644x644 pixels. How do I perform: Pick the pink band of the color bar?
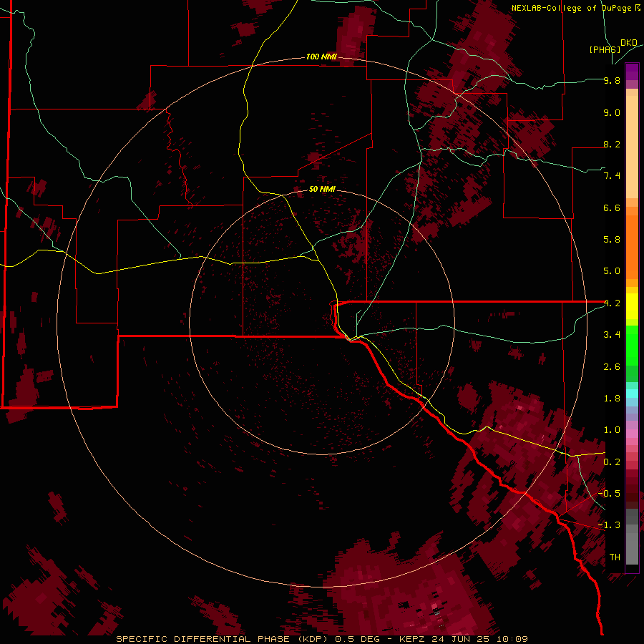pos(632,434)
